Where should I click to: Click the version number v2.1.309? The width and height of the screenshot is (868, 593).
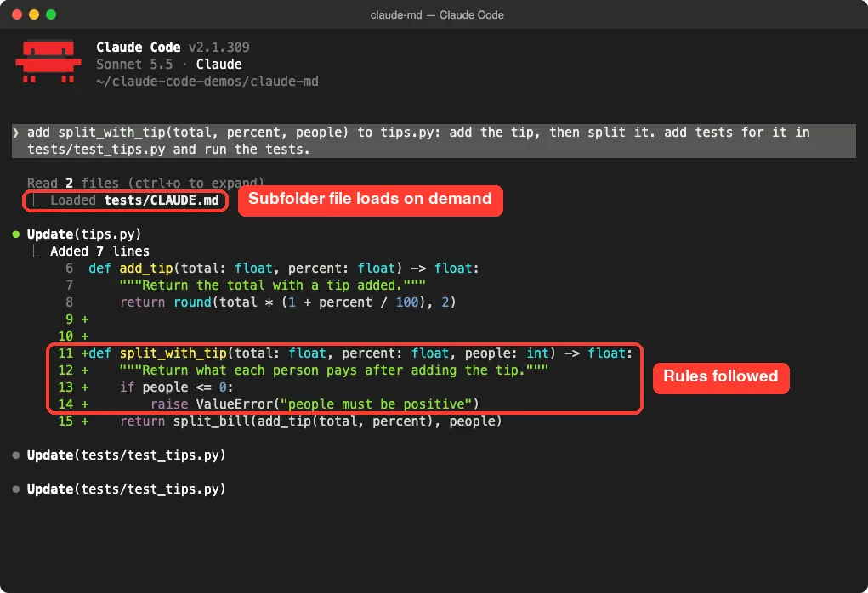pos(219,47)
